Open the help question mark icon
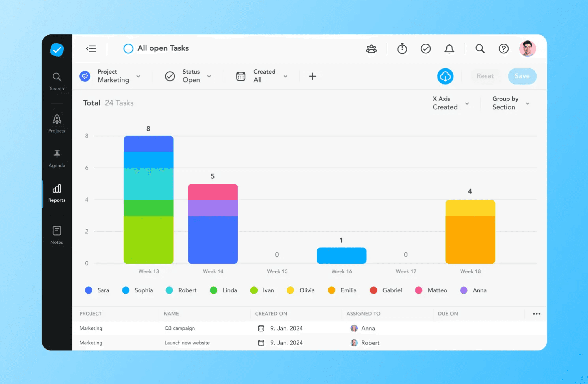Viewport: 588px width, 384px height. pos(503,49)
